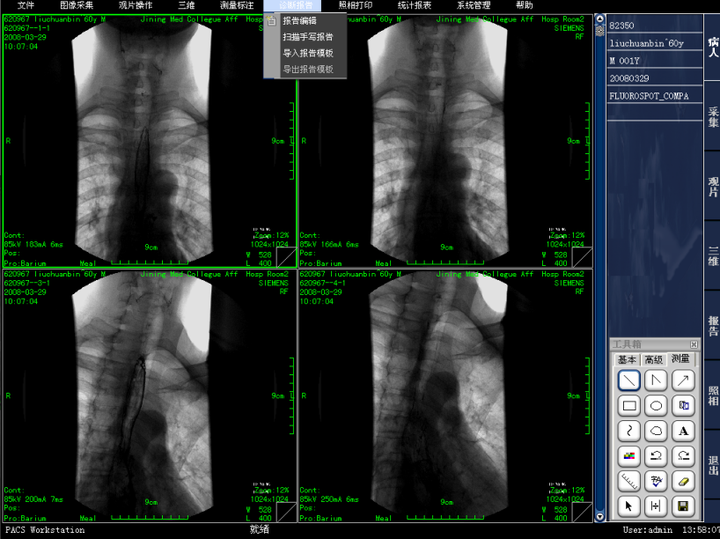Select the angle measurement tool
Viewport: 720px width, 539px height.
(x=656, y=380)
